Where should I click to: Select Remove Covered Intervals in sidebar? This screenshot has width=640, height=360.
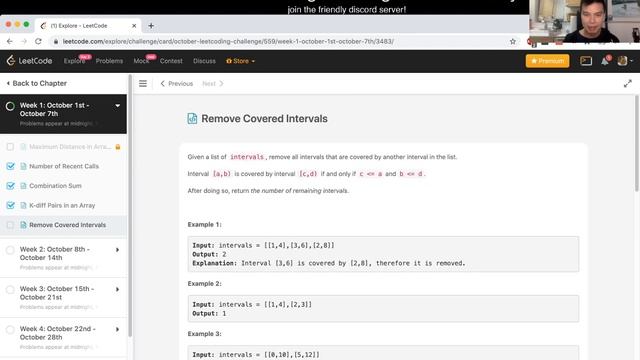click(x=63, y=225)
